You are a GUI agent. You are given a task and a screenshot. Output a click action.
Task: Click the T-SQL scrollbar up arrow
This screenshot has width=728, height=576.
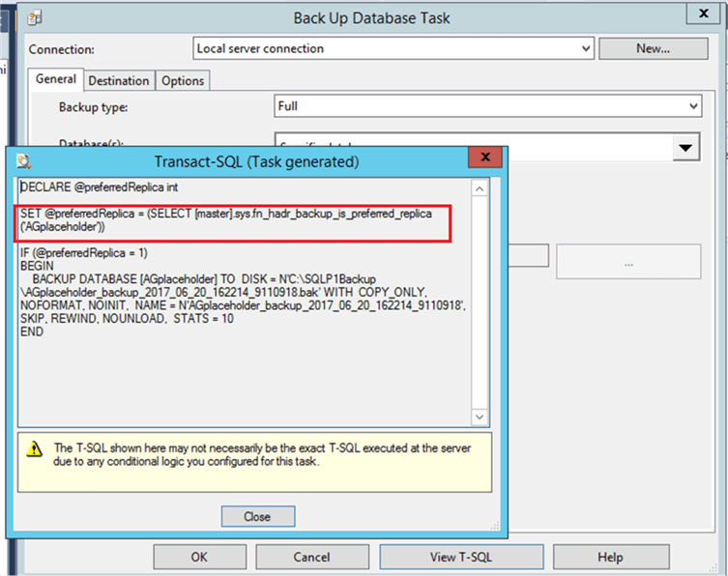pos(480,188)
